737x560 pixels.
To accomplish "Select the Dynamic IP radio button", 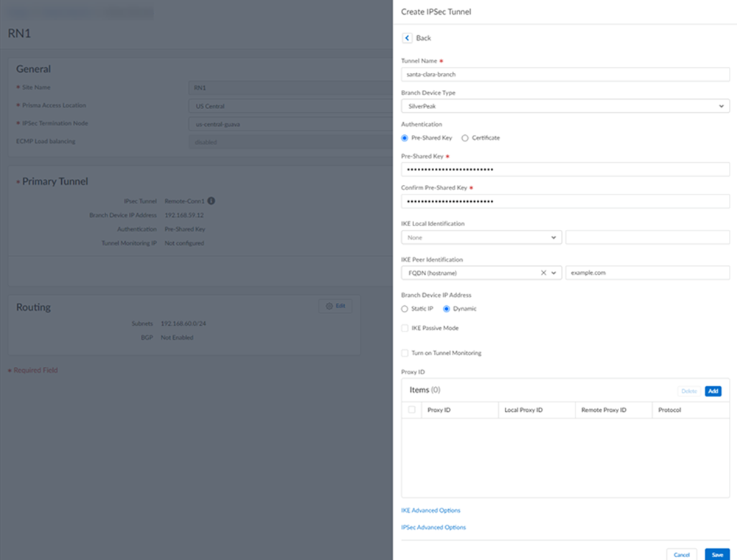I will tap(447, 309).
